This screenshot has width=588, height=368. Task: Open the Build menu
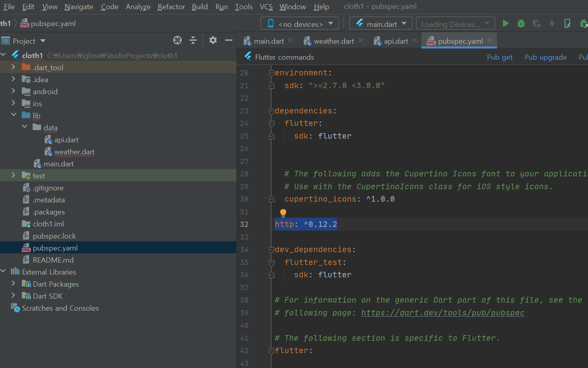(199, 7)
